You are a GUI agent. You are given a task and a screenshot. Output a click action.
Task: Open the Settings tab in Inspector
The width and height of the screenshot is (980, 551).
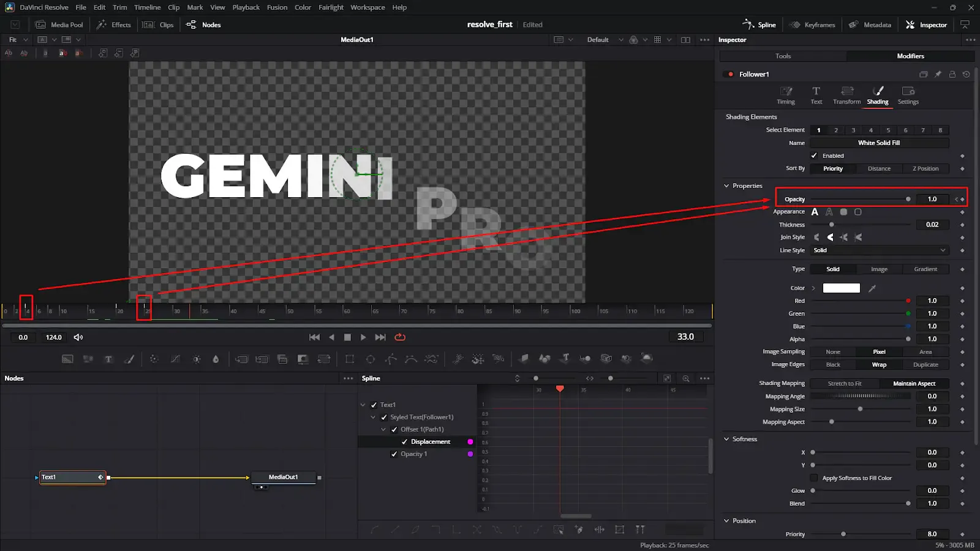pyautogui.click(x=908, y=96)
